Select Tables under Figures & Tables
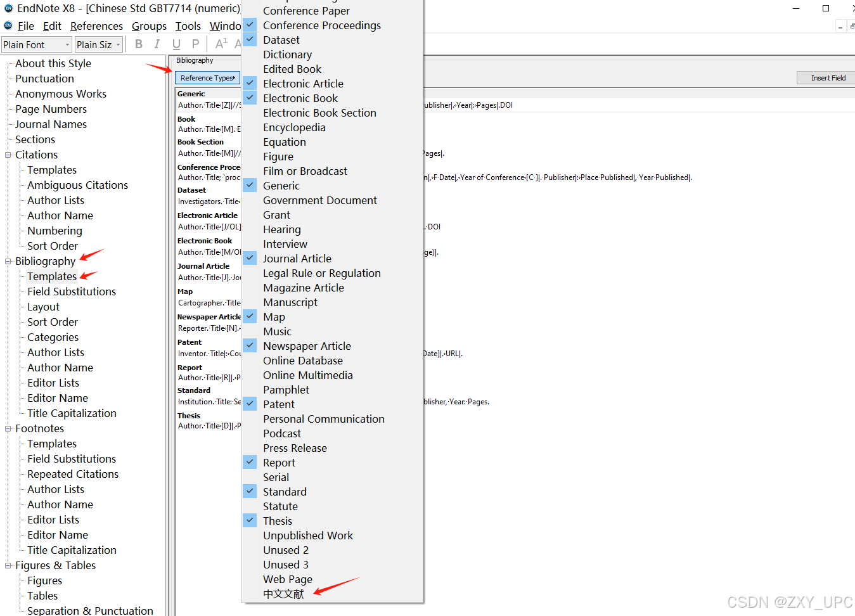855x616 pixels. point(42,596)
